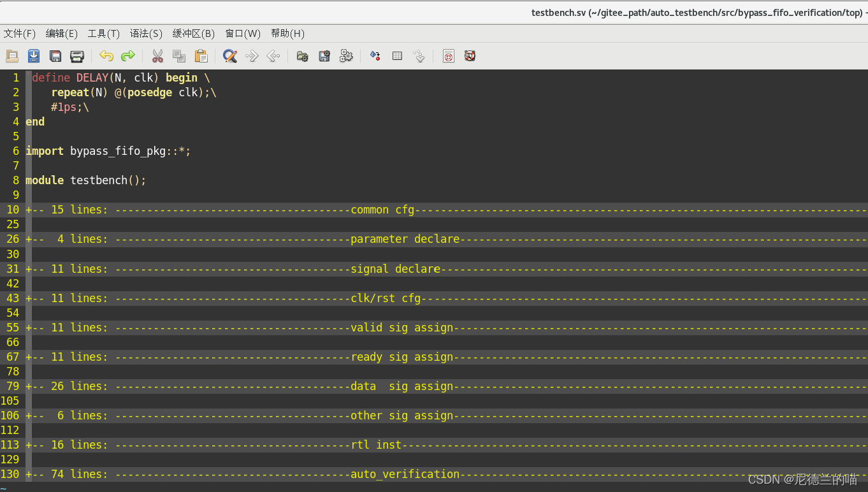Expand the folded 'data sig assign' section

click(x=447, y=386)
